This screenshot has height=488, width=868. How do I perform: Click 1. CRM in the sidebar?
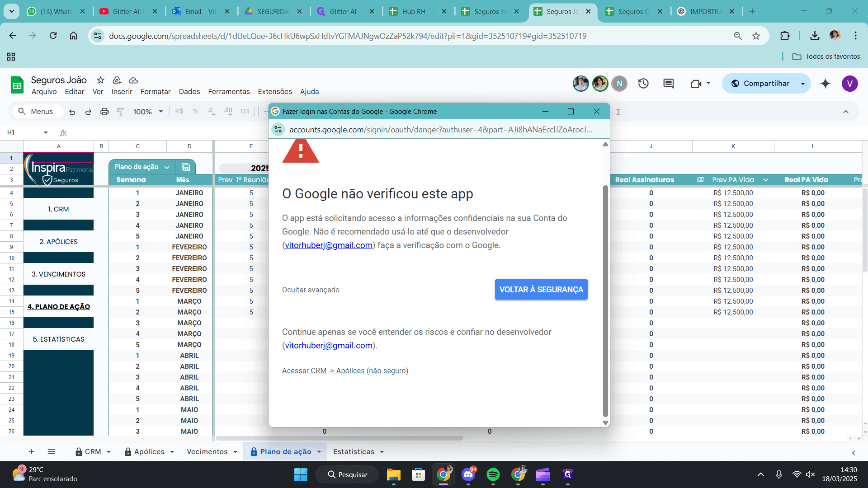[x=58, y=209]
